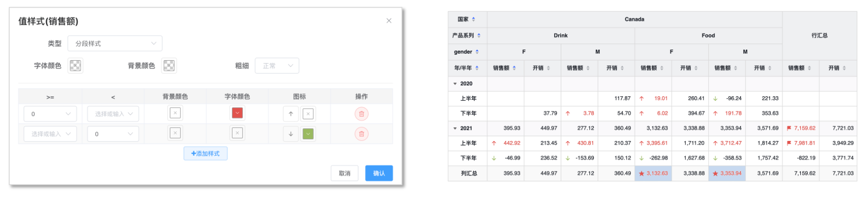Open the up arrow icon picker
Viewport: 868px width, 198px height.
[291, 114]
